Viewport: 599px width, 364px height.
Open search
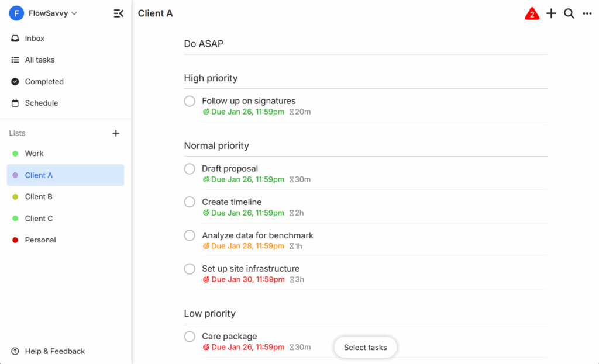pyautogui.click(x=569, y=13)
